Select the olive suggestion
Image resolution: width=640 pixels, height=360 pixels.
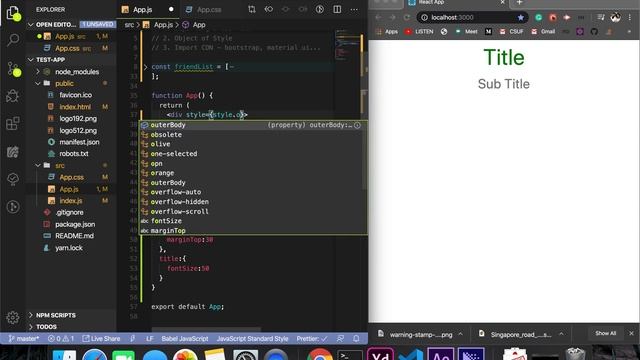[x=253, y=144]
